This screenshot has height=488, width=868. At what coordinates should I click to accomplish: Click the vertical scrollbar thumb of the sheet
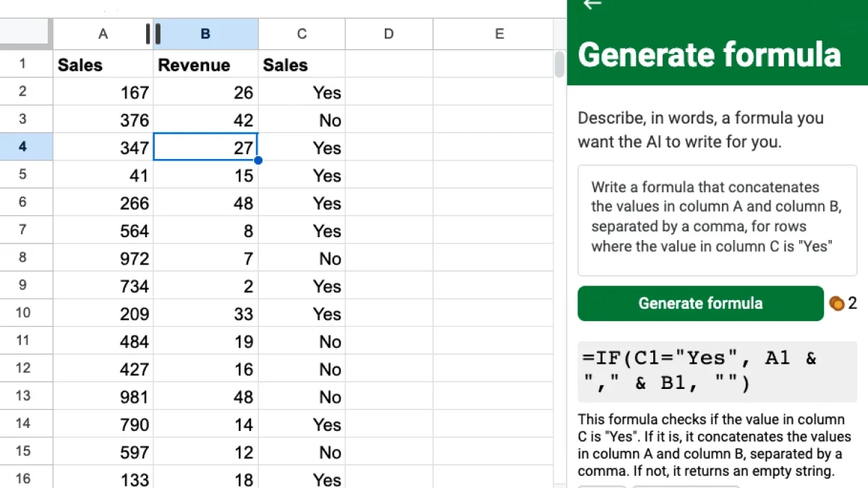click(559, 64)
